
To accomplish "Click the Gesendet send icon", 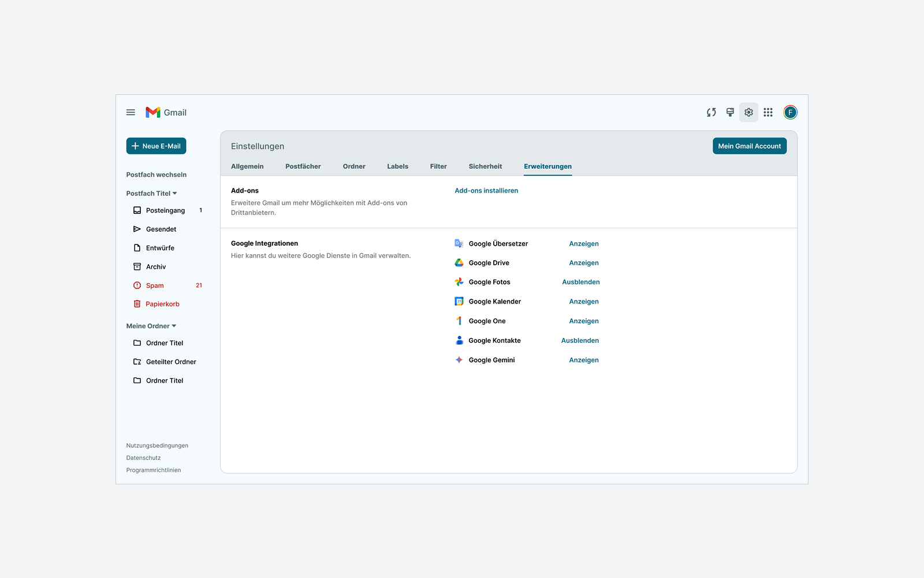I will 137,229.
